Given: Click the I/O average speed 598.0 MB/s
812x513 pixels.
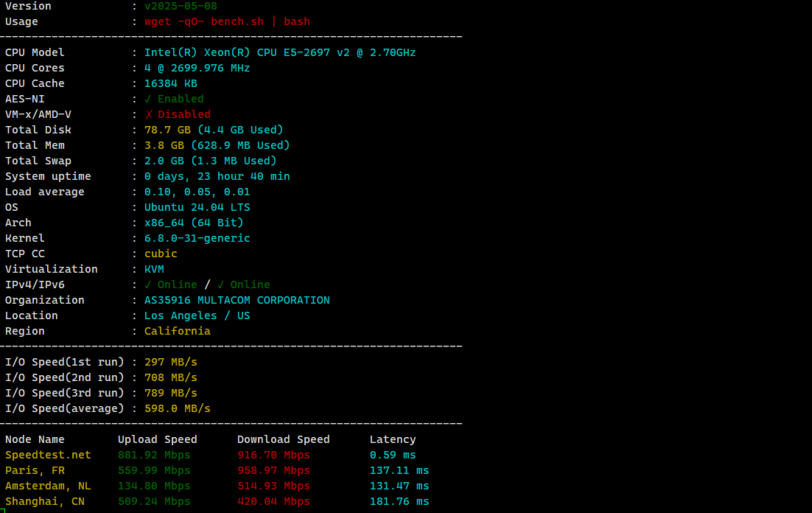Looking at the screenshot, I should (x=177, y=408).
